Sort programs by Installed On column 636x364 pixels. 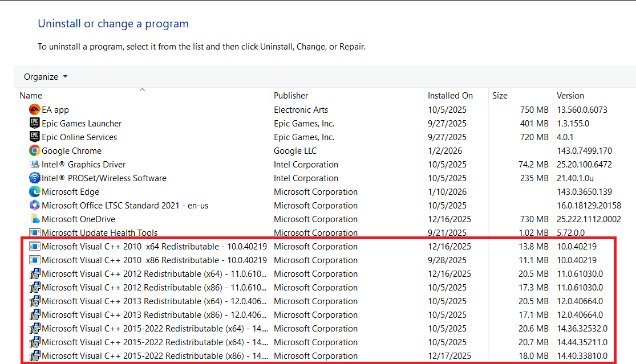pos(450,96)
